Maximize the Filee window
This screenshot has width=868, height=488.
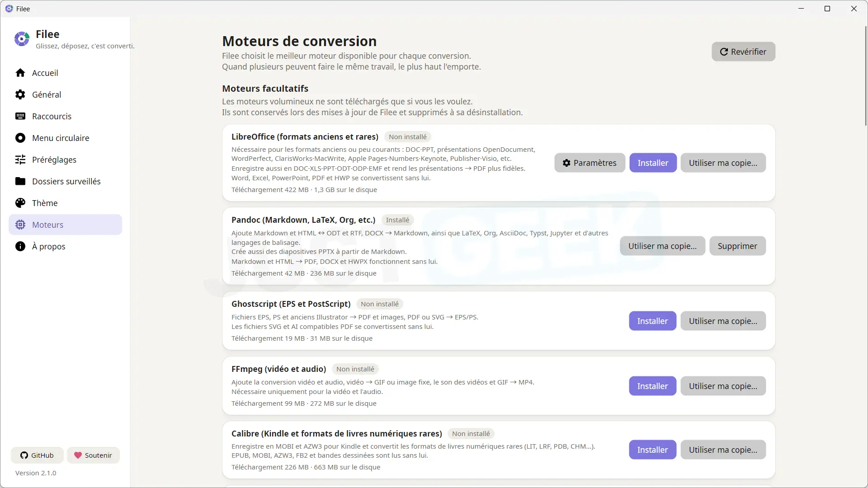[x=827, y=9]
